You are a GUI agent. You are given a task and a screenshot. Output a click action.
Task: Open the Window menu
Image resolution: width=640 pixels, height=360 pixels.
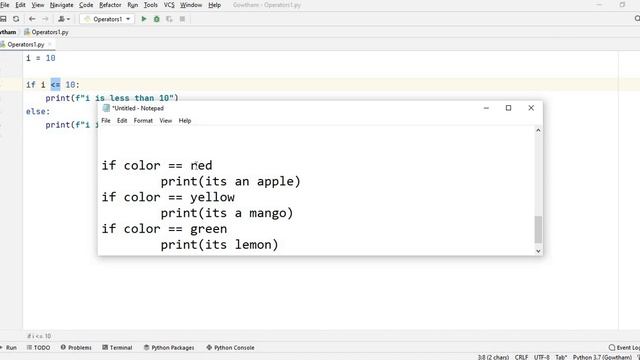click(x=191, y=5)
